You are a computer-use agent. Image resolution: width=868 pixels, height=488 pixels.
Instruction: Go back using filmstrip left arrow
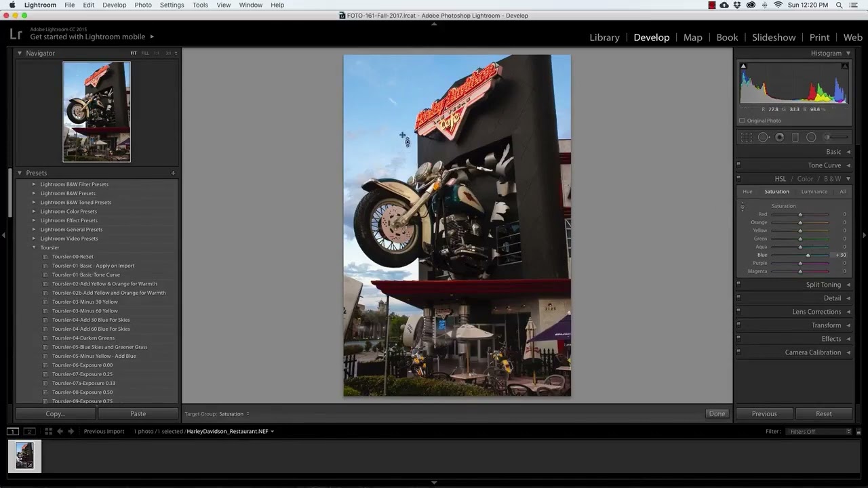pyautogui.click(x=60, y=431)
